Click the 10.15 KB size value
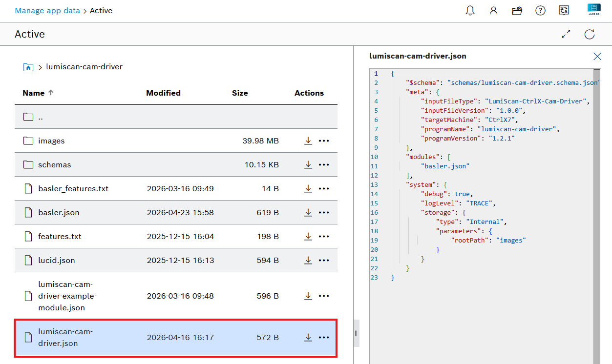 pos(262,165)
